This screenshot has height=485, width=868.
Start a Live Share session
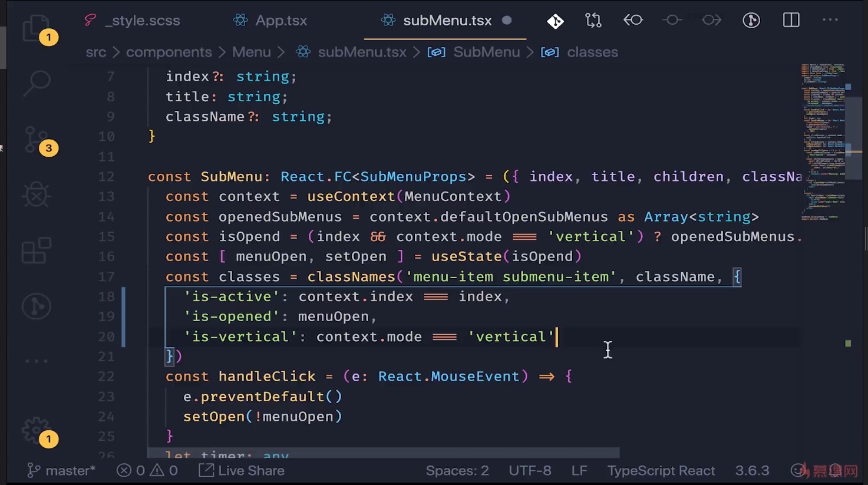(242, 471)
